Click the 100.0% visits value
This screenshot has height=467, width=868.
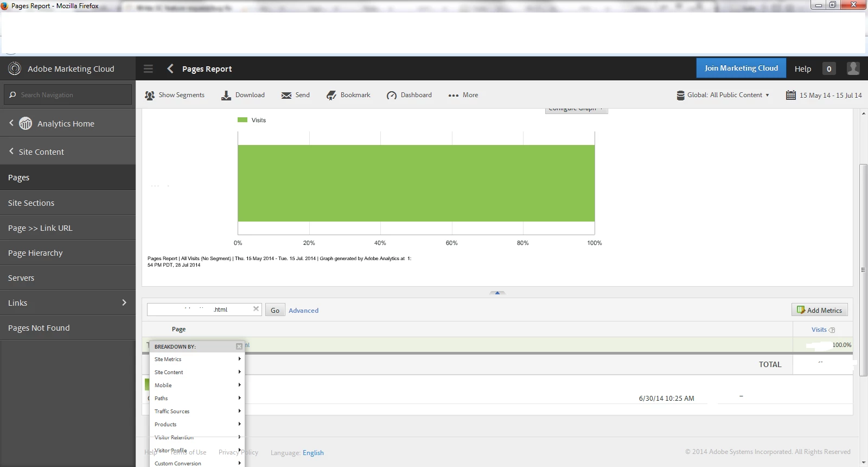tap(841, 345)
